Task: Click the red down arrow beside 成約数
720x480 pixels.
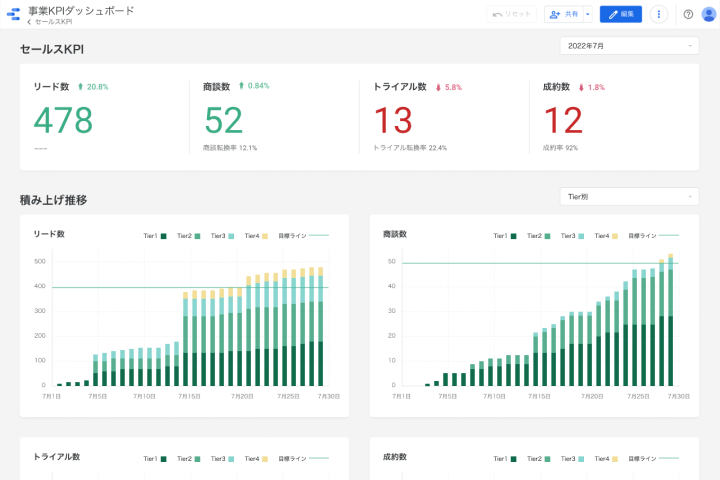Action: click(582, 87)
